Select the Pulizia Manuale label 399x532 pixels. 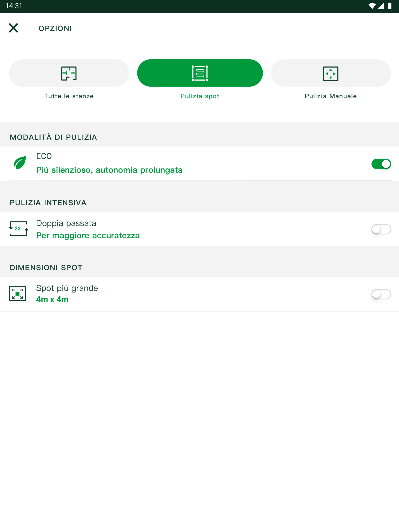(331, 96)
